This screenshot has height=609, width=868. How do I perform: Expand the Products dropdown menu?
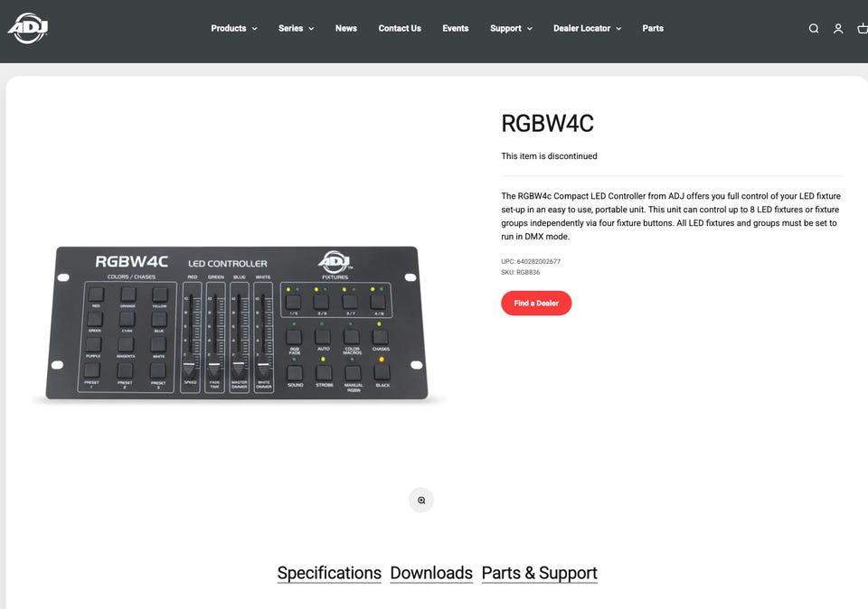pos(234,28)
